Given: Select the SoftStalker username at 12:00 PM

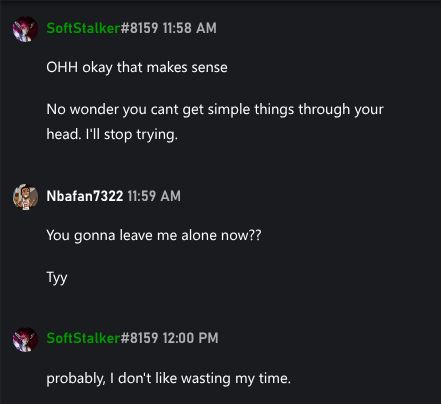Looking at the screenshot, I should click(x=83, y=338).
